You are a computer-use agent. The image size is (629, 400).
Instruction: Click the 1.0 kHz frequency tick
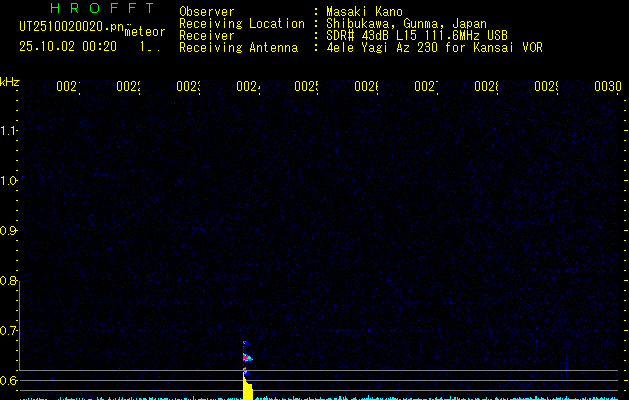pyautogui.click(x=10, y=181)
